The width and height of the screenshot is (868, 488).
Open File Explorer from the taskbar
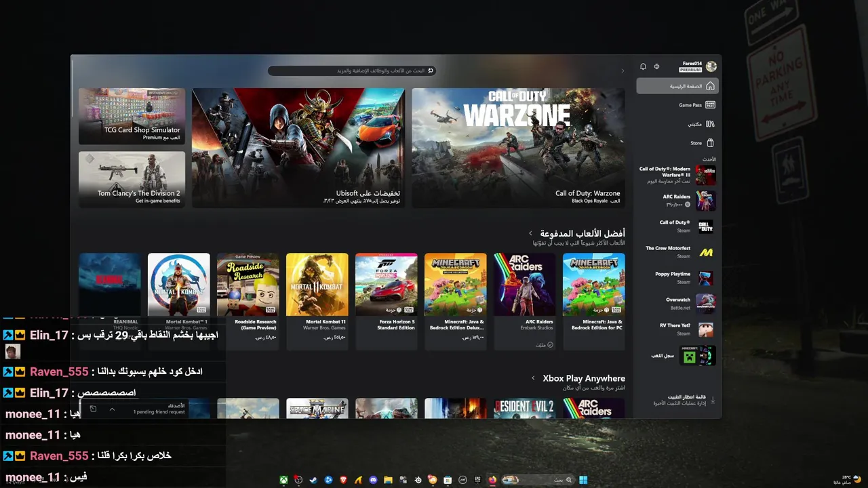click(388, 480)
